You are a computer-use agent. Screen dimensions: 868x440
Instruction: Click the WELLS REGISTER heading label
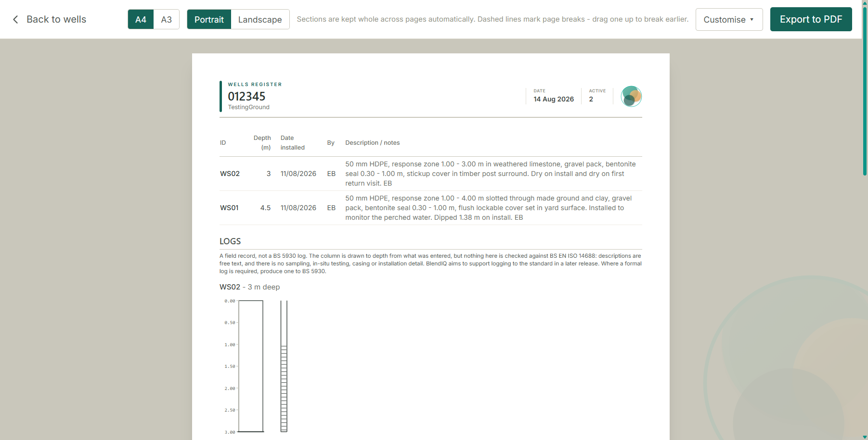(x=255, y=85)
